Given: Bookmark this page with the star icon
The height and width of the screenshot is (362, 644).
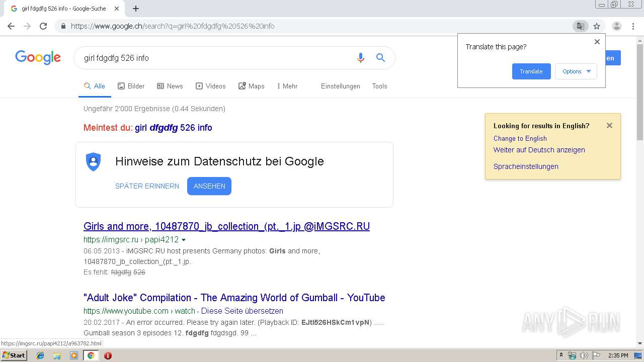Looking at the screenshot, I should pos(597,26).
